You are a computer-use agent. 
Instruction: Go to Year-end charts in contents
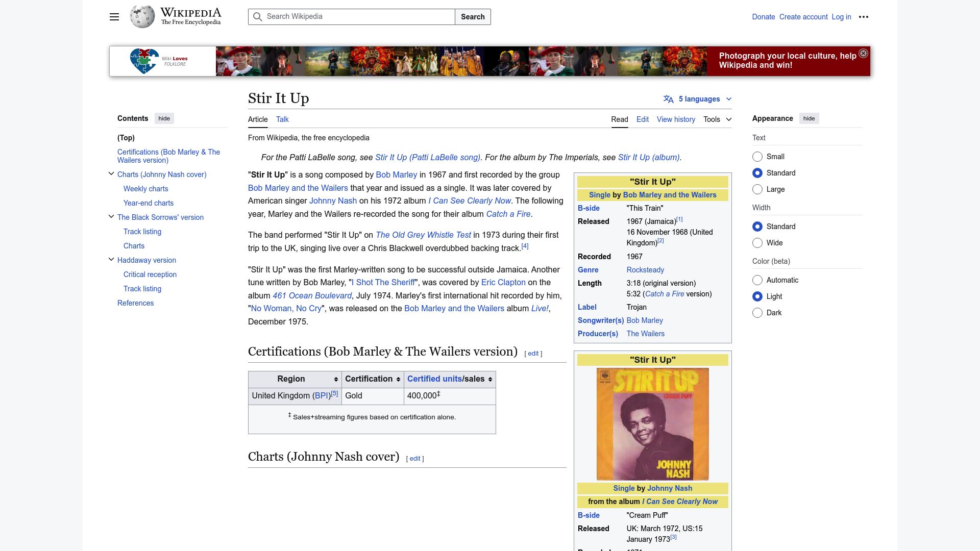(x=149, y=203)
